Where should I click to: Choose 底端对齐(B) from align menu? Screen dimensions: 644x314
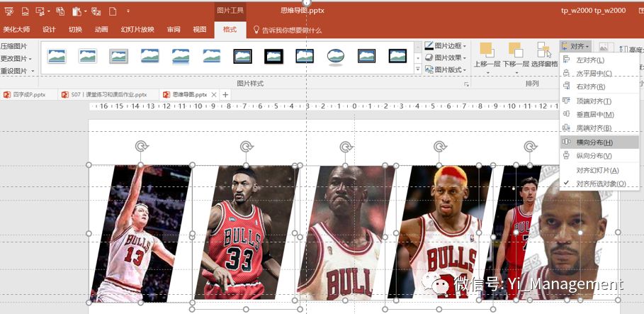point(599,128)
